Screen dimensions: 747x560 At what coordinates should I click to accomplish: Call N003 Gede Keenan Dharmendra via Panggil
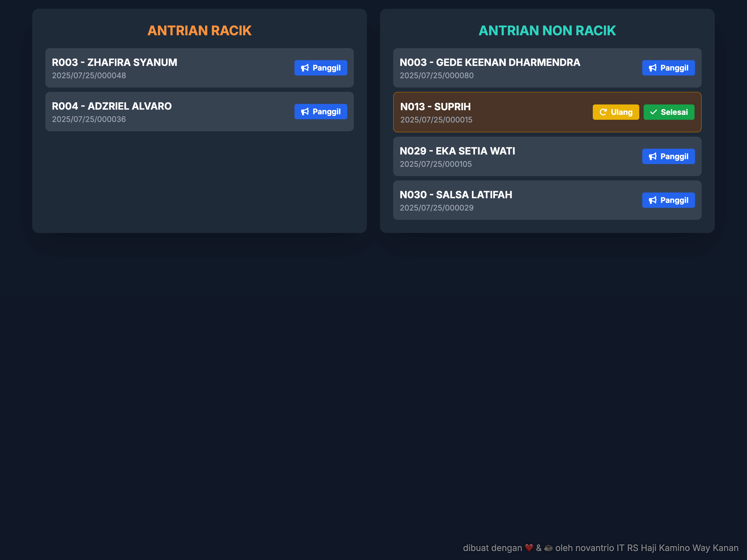(x=668, y=68)
